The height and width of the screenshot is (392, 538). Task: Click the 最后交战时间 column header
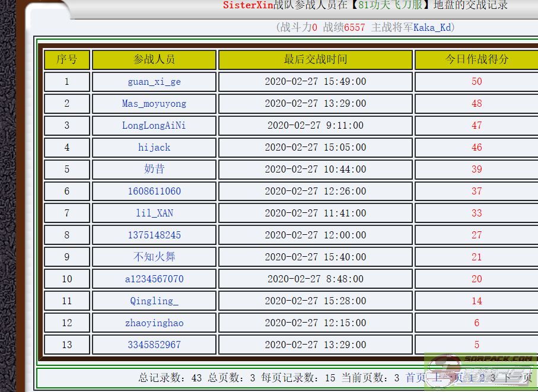(x=315, y=60)
